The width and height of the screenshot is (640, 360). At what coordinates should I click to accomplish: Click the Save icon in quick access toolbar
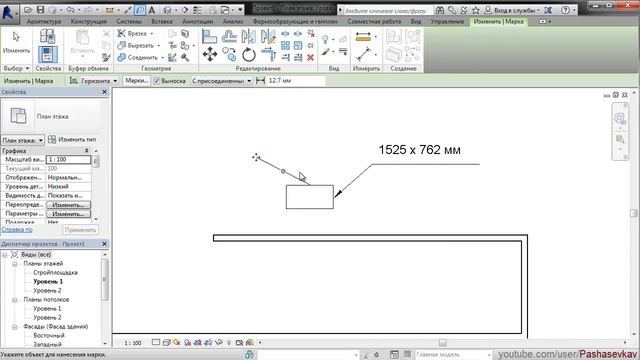pos(40,10)
